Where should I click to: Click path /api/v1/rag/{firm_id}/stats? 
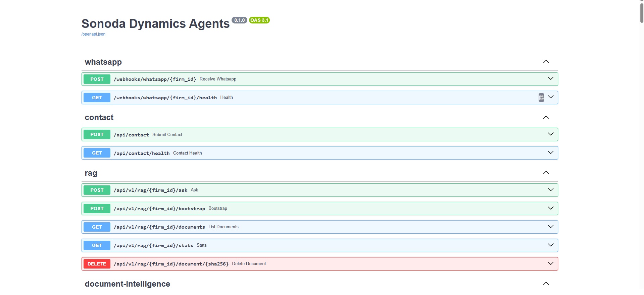(153, 245)
